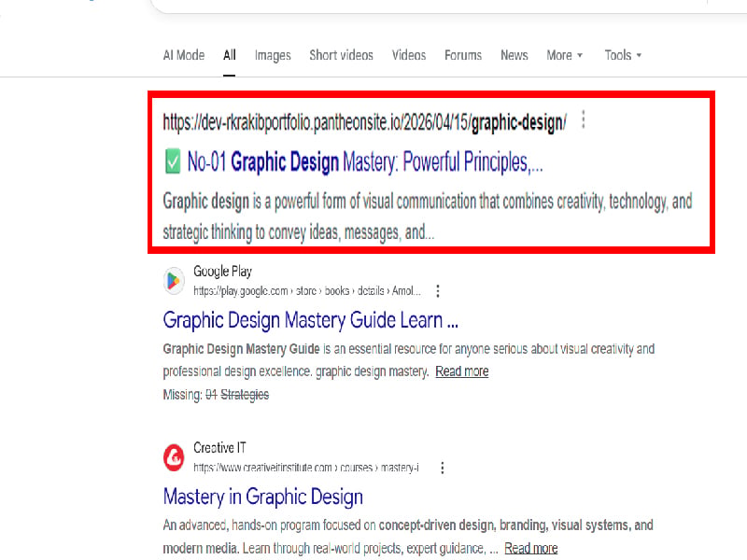The image size is (747, 560).
Task: Switch to the Images tab
Action: tap(273, 56)
